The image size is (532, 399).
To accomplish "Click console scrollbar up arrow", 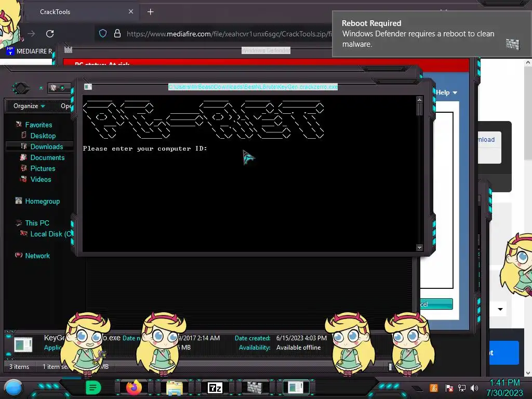I will point(419,100).
